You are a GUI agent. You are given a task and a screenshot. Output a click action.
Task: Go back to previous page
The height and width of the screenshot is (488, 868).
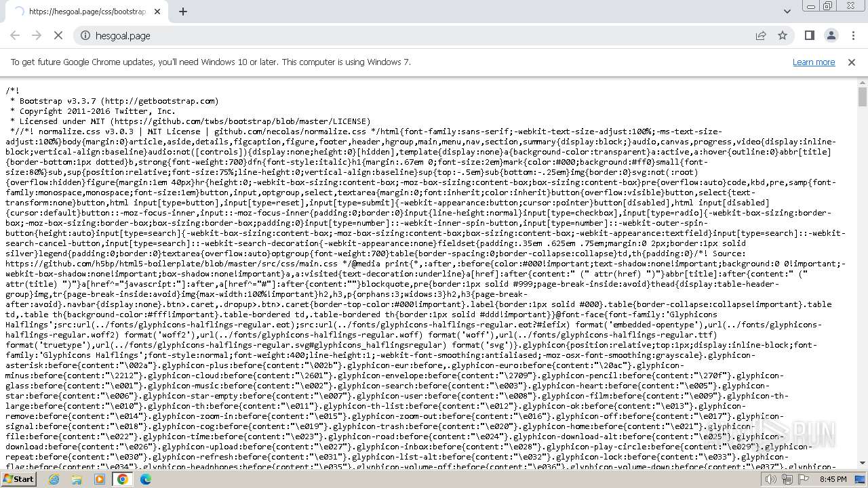point(15,35)
